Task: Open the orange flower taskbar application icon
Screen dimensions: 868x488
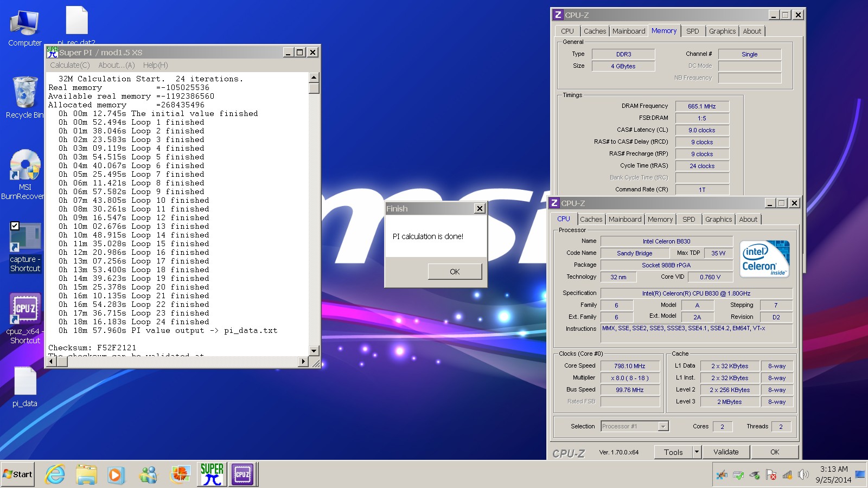Action: (180, 474)
